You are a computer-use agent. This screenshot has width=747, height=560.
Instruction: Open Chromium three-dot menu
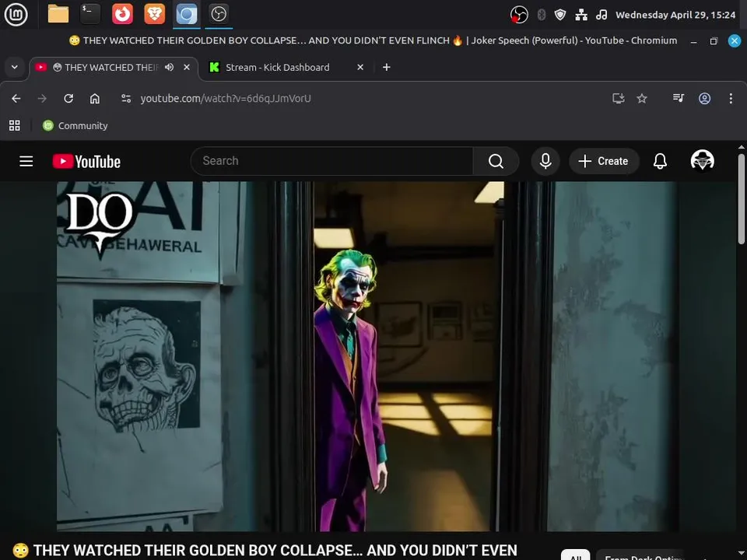[x=731, y=99]
